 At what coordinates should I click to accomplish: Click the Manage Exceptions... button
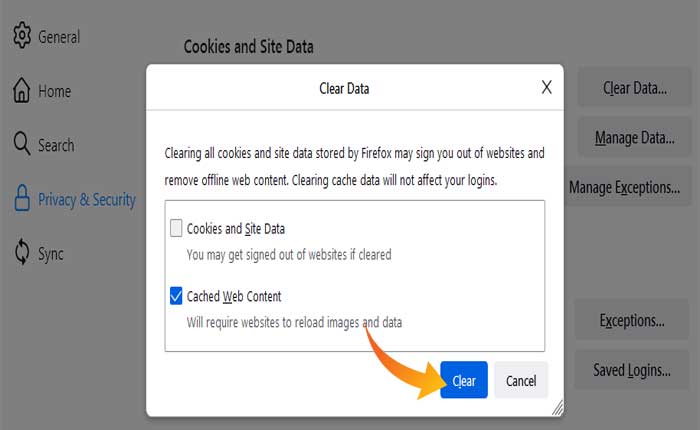(624, 186)
